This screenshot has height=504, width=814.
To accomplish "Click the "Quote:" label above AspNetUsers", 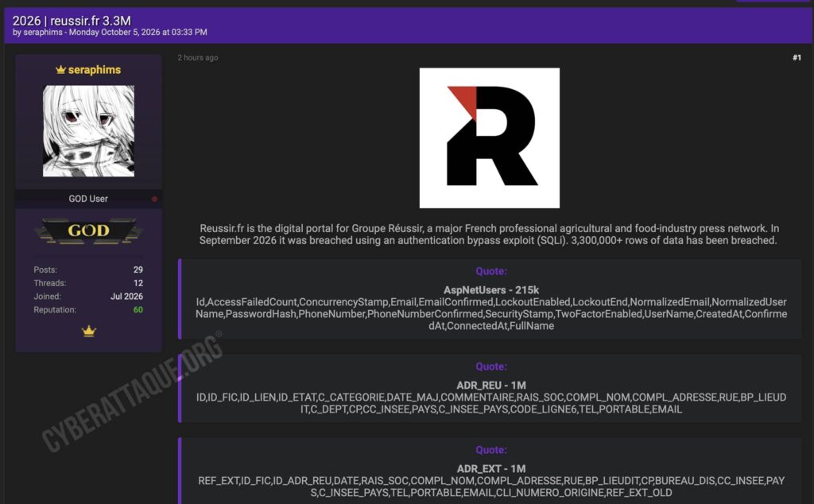I will pyautogui.click(x=491, y=271).
